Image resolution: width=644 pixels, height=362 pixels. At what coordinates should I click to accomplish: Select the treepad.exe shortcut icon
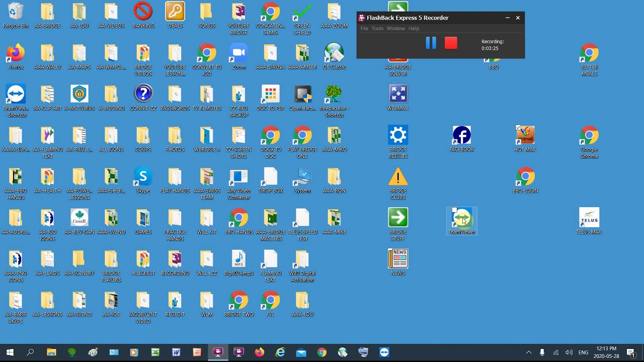(x=334, y=102)
